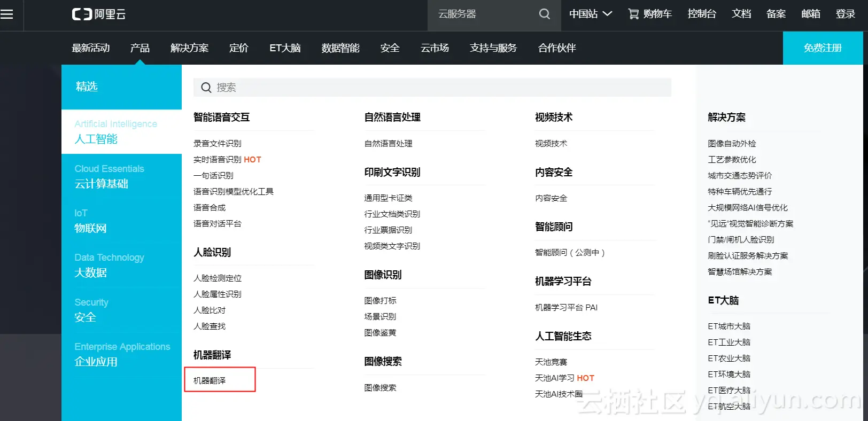868x421 pixels.
Task: Open ET大脑 menu
Action: point(285,48)
